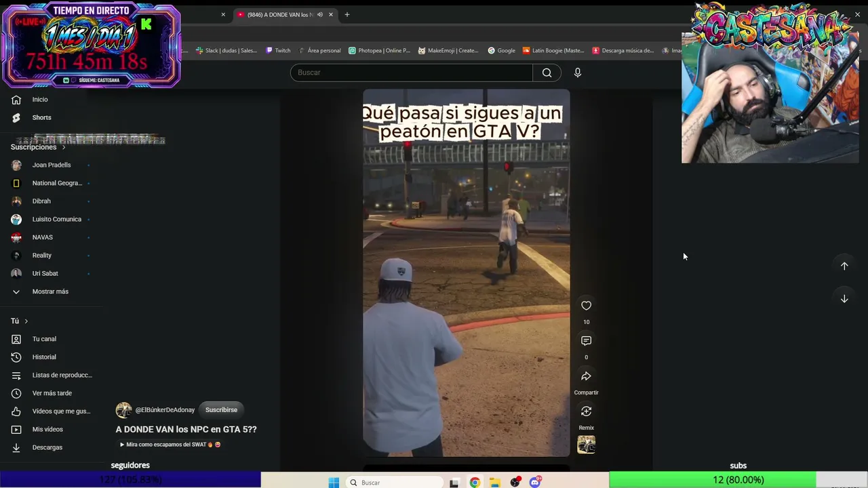This screenshot has height=488, width=868.
Task: Open OBS Studio from the taskbar
Action: click(515, 483)
